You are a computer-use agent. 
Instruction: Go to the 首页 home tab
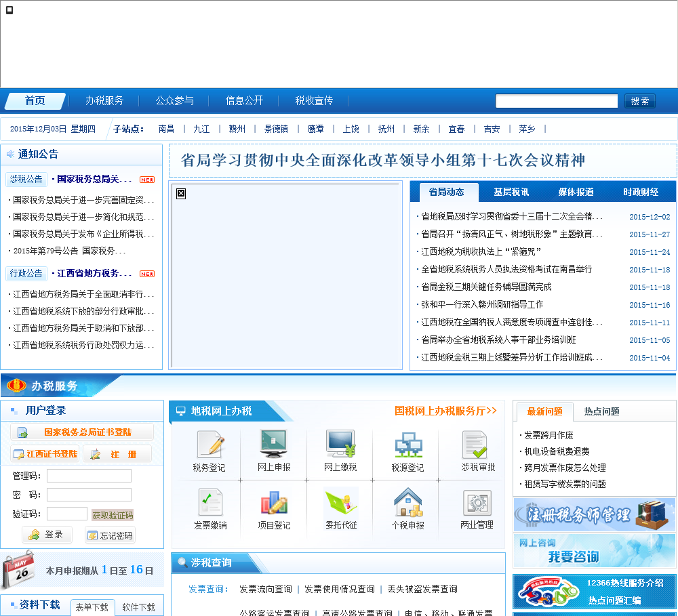click(x=35, y=101)
